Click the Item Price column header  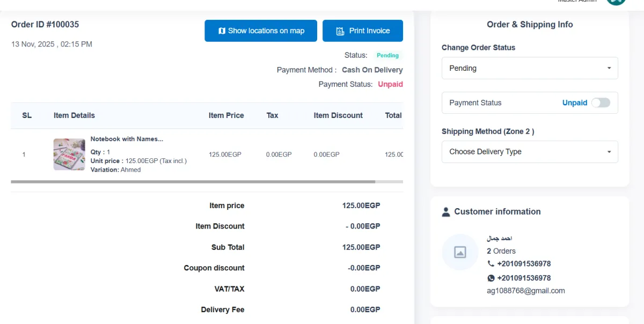(226, 115)
